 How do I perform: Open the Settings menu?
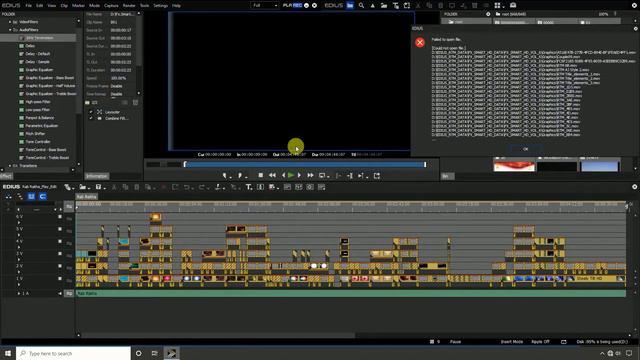pyautogui.click(x=160, y=6)
